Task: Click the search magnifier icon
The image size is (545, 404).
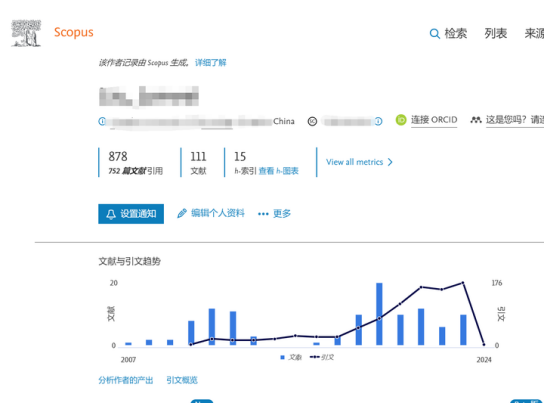Action: click(434, 34)
